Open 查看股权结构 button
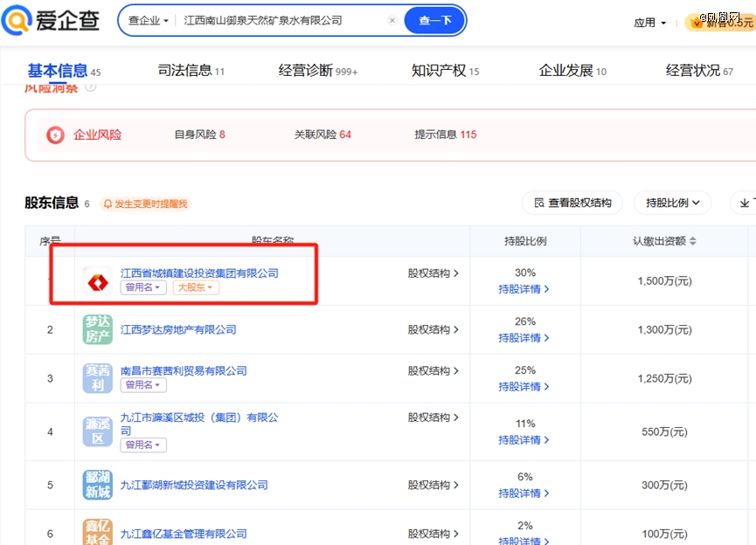 pos(572,203)
